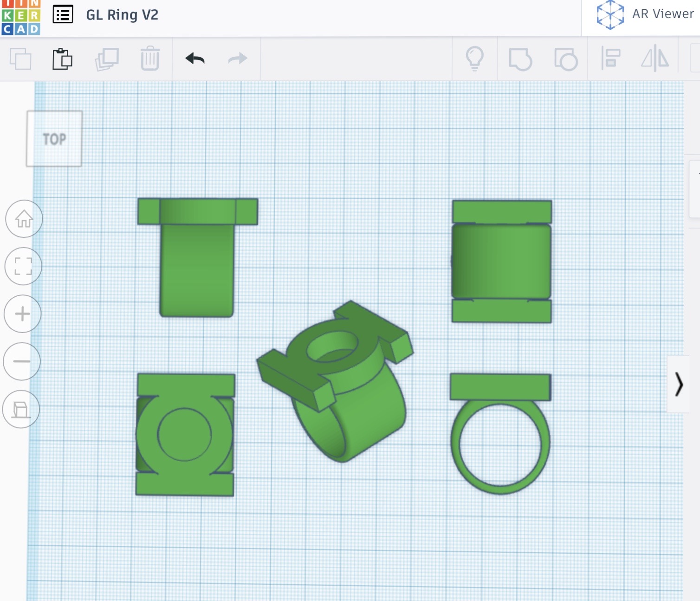Expand the right side shapes panel chevron

[679, 385]
